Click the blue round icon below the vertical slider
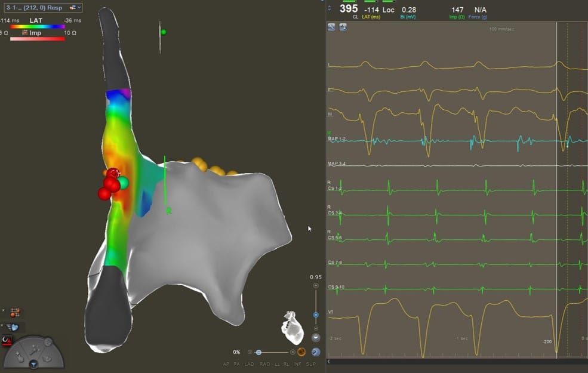Image resolution: width=588 pixels, height=373 pixels. 316,352
